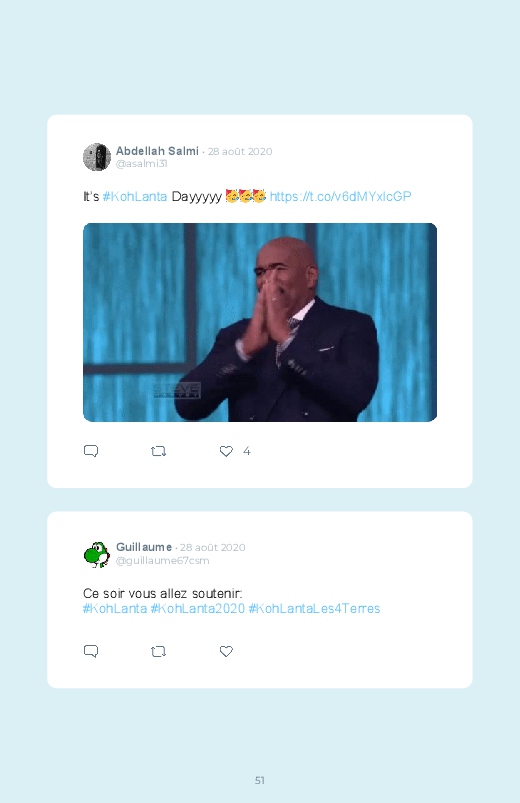Like Abdellah Salmi's tweet with the heart icon
This screenshot has width=520, height=803.
[x=226, y=451]
